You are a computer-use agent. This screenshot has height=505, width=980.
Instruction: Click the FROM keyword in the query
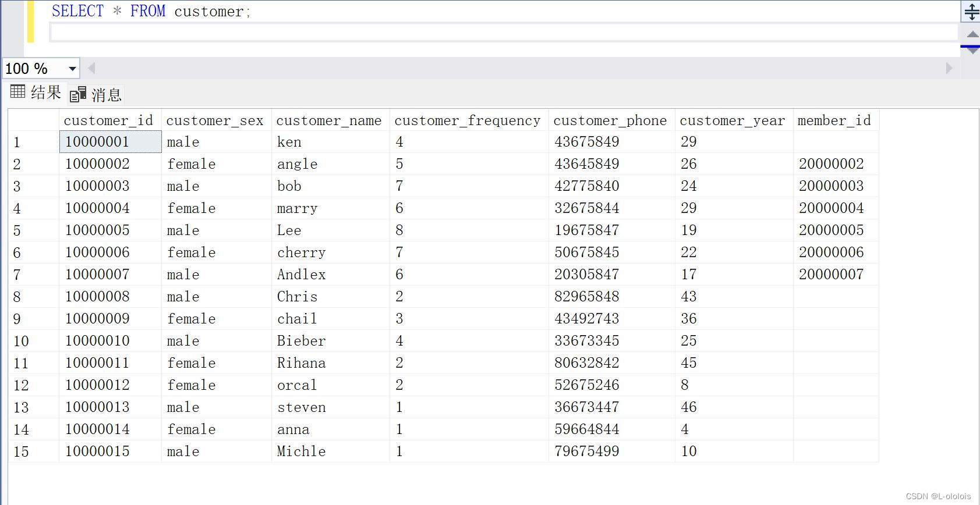(148, 11)
